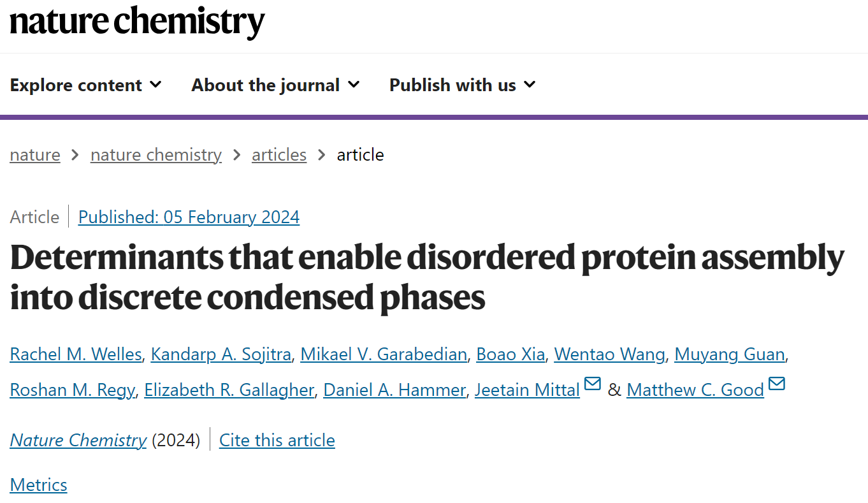868x503 pixels.
Task: Navigate to the articles breadcrumb
Action: click(279, 155)
